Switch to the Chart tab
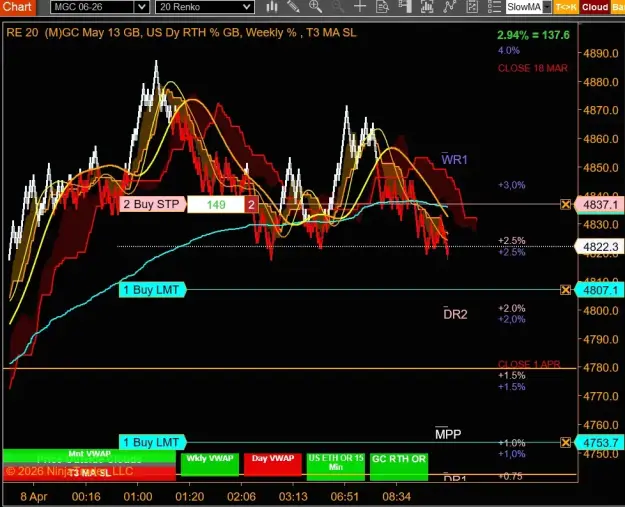The image size is (625, 507). point(17,7)
